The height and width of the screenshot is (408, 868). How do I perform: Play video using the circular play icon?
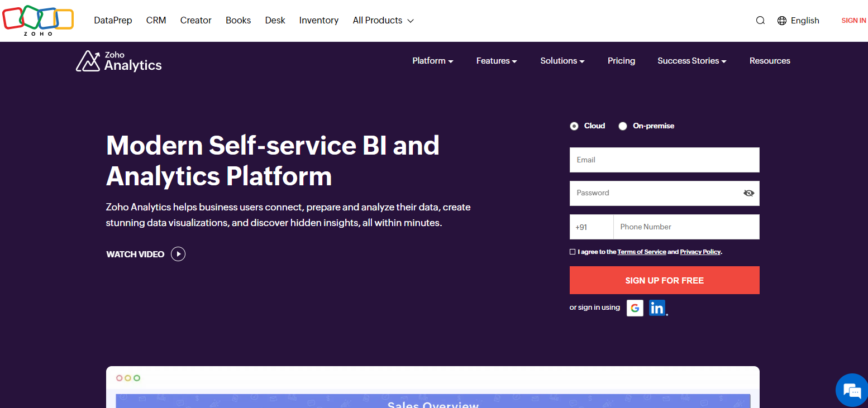178,255
